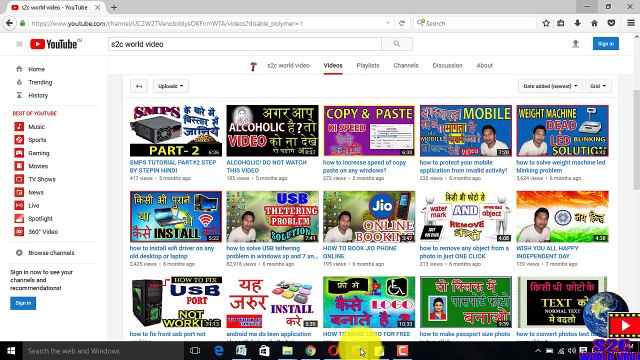Open Firefox hamburger menu
Screen dimensions: 640x360
coord(631,23)
